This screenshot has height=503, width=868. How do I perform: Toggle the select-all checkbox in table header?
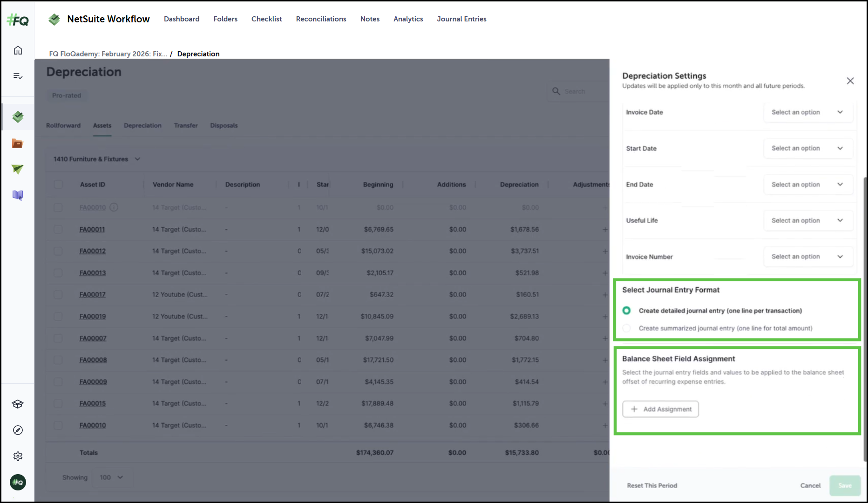(x=58, y=184)
